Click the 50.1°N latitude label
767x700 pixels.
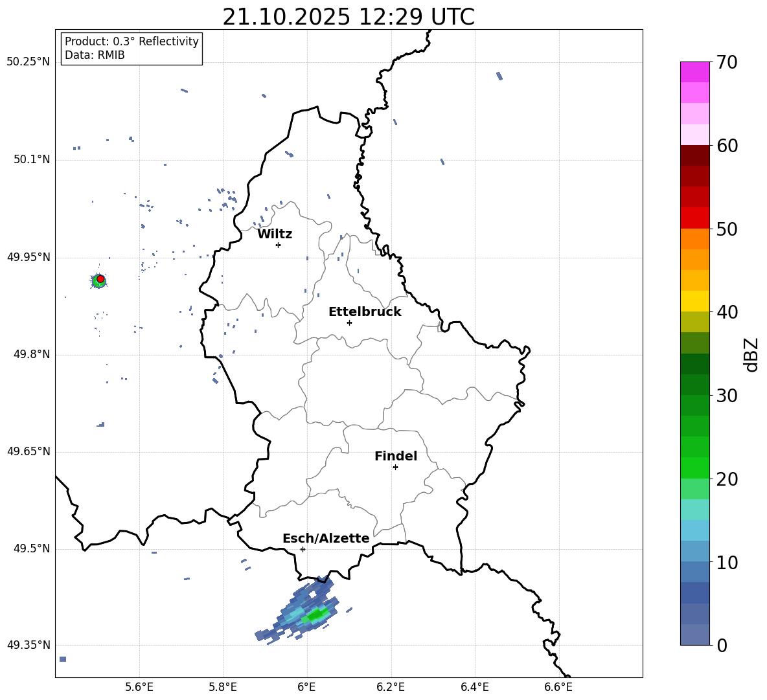tap(32, 160)
